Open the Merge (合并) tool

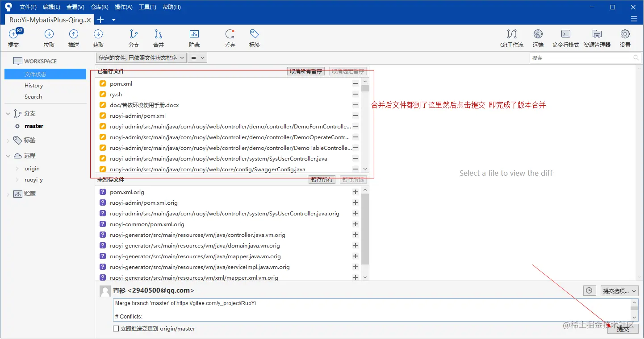click(159, 38)
